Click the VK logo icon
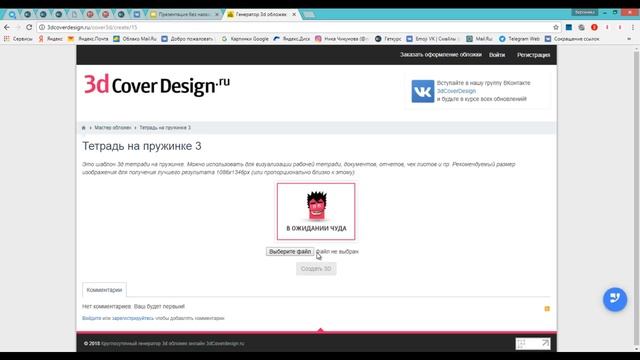This screenshot has height=360, width=640. 422,91
